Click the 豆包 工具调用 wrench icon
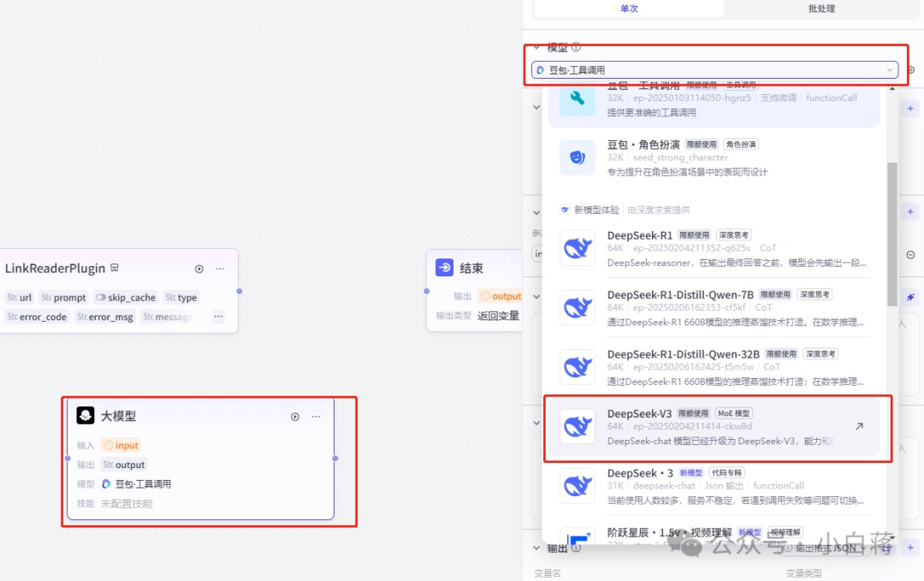Screen dimensions: 924x581 (x=577, y=98)
